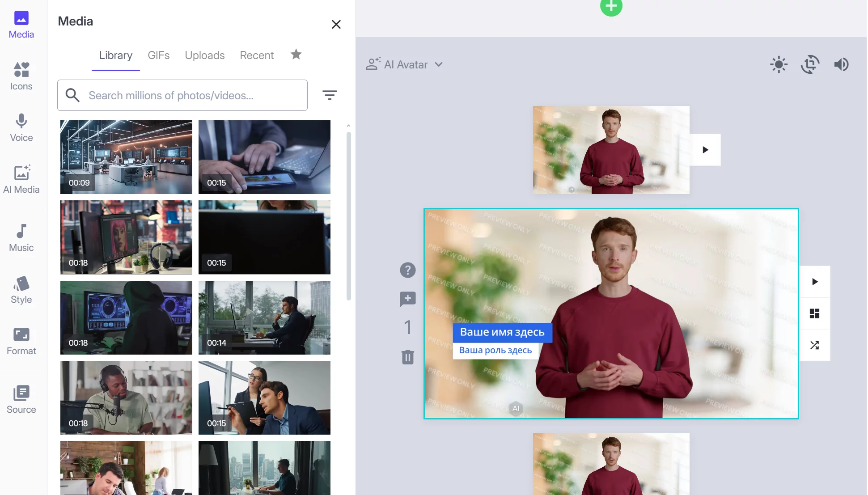The height and width of the screenshot is (495, 868).
Task: Toggle the scene volume speaker
Action: tap(841, 64)
